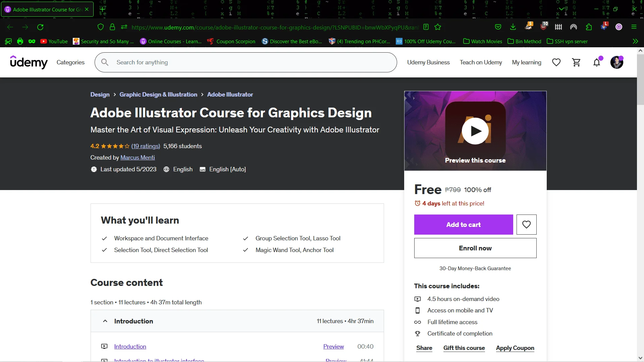Open a new browser tab

[102, 9]
